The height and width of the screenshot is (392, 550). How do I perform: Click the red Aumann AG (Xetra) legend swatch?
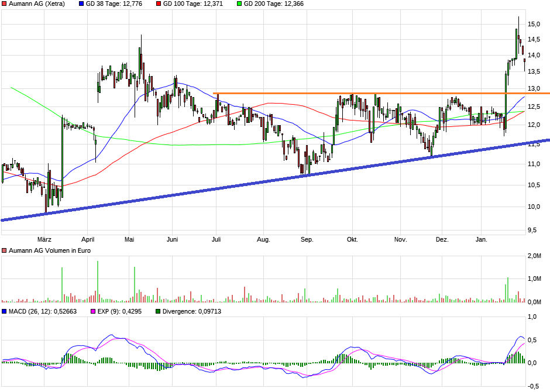click(5, 4)
